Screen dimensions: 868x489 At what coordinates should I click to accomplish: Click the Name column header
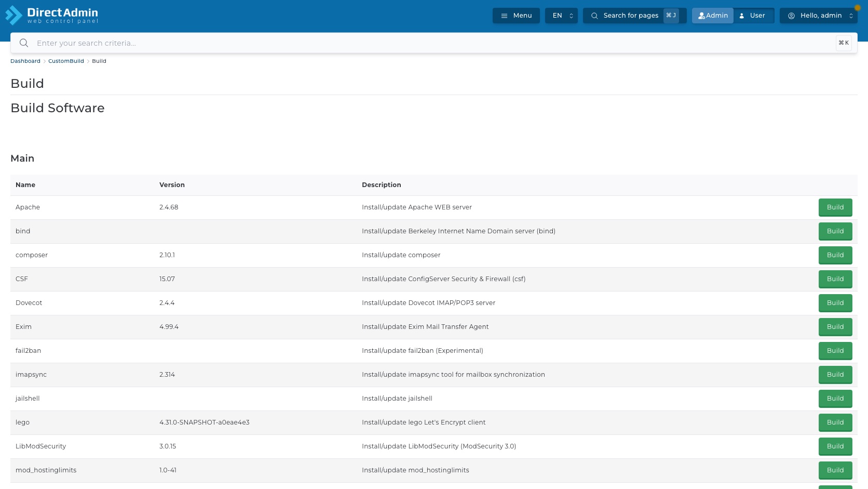pyautogui.click(x=25, y=185)
